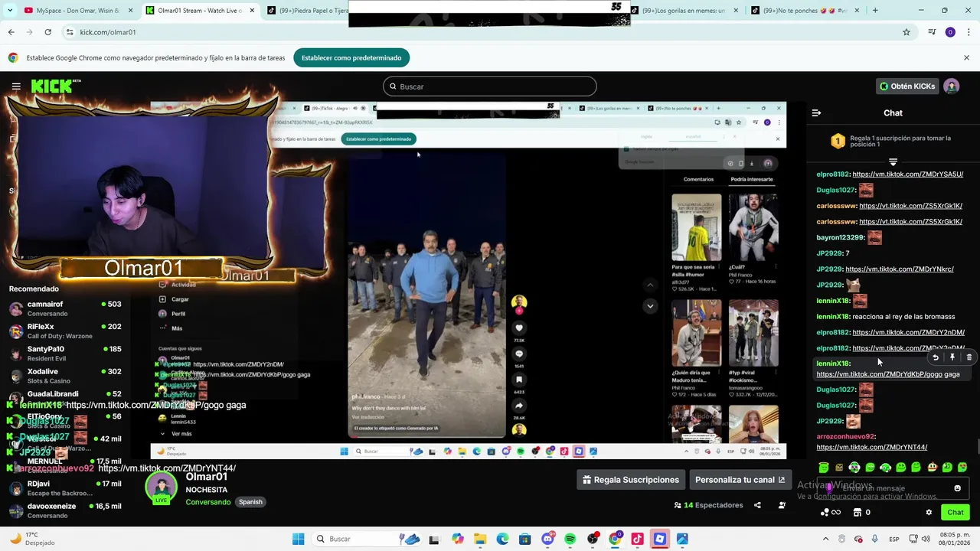The height and width of the screenshot is (551, 980).
Task: Open Spotify from the taskbar
Action: click(x=570, y=539)
